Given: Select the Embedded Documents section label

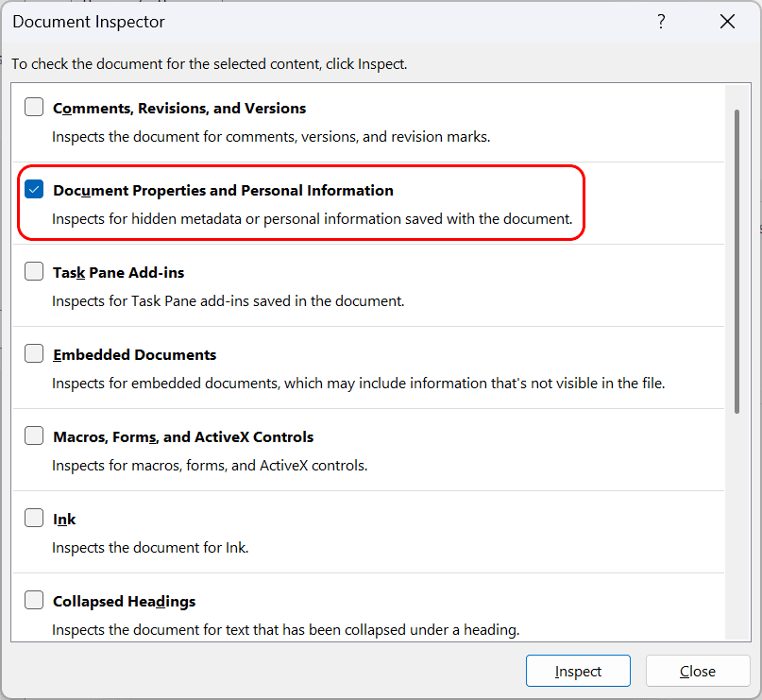Looking at the screenshot, I should click(133, 354).
